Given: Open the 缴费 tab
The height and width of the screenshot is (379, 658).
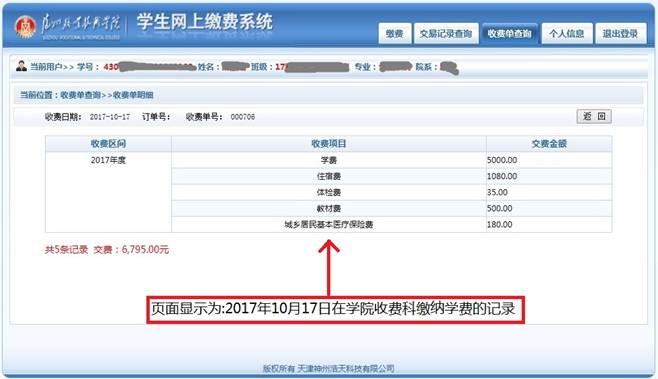Looking at the screenshot, I should point(394,34).
